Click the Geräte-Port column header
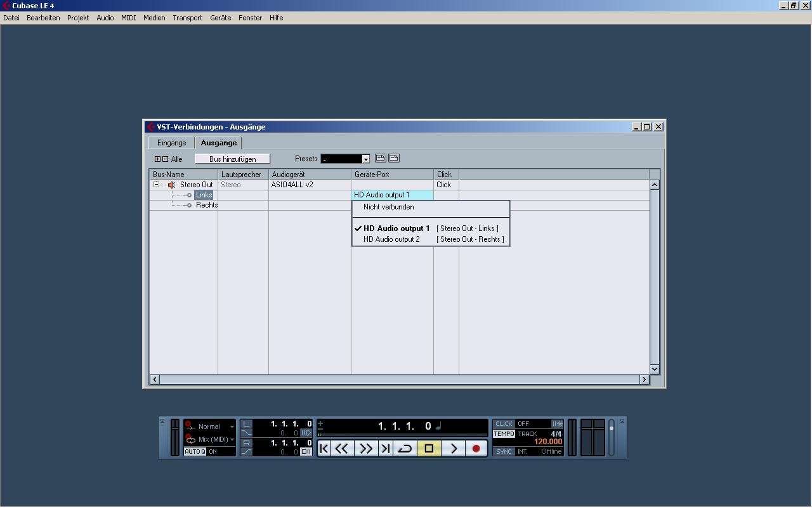 pos(392,175)
